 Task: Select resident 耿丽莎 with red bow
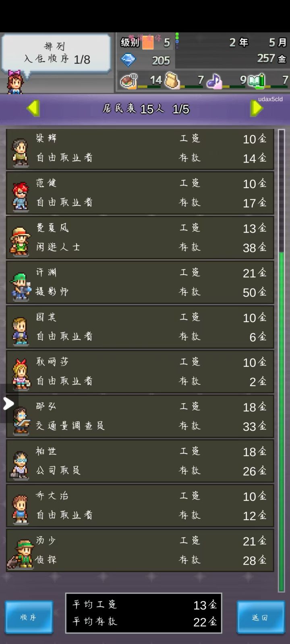[140, 372]
